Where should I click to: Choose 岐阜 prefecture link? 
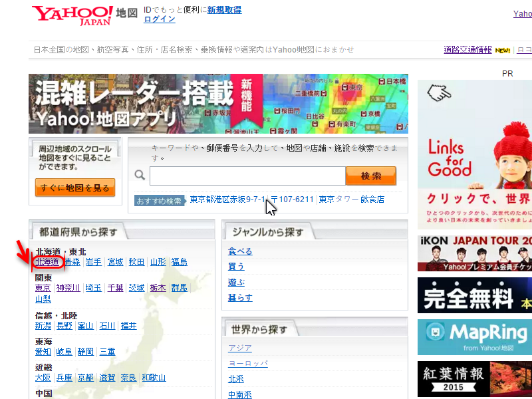click(x=65, y=352)
